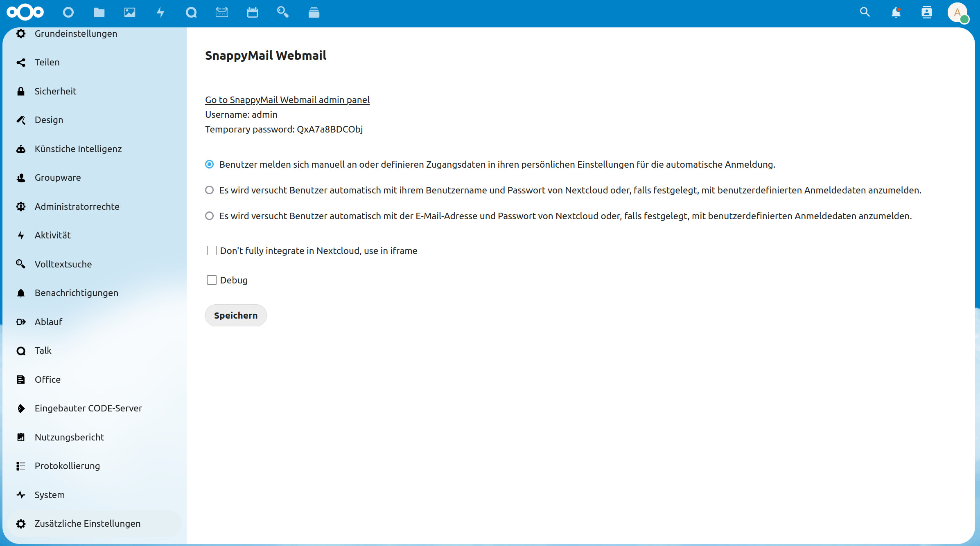Click the Künstliche Intelligenz robot icon
980x546 pixels.
pos(21,149)
